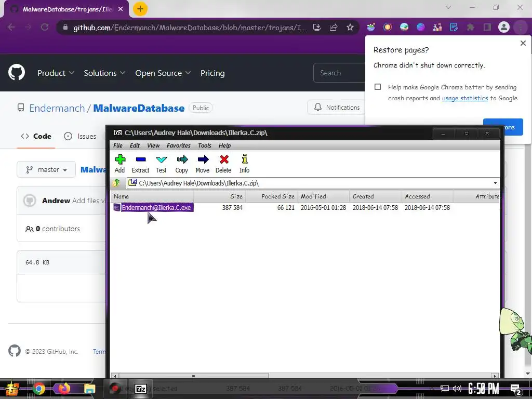532x399 pixels.
Task: Switch to the Code tab on GitHub
Action: [36, 137]
